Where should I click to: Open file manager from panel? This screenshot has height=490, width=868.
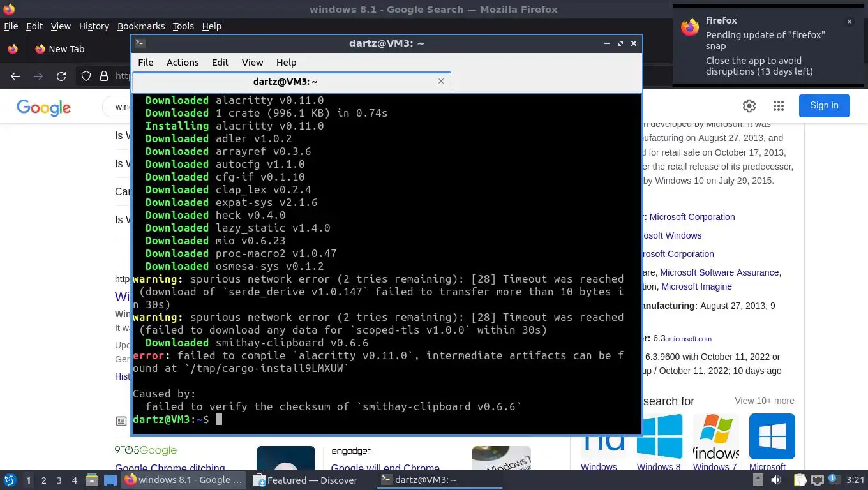91,480
